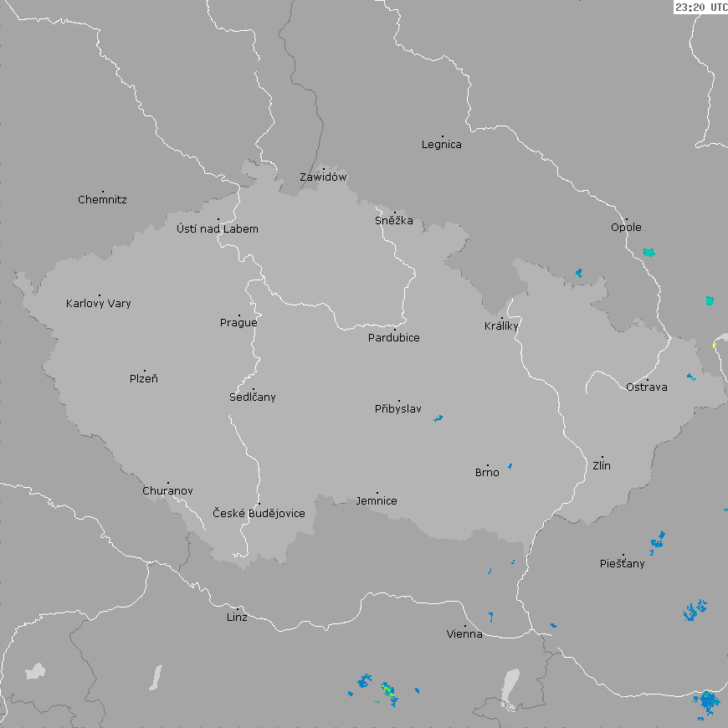Viewport: 728px width, 728px height.
Task: Select the Brno city marker
Action: click(x=488, y=466)
